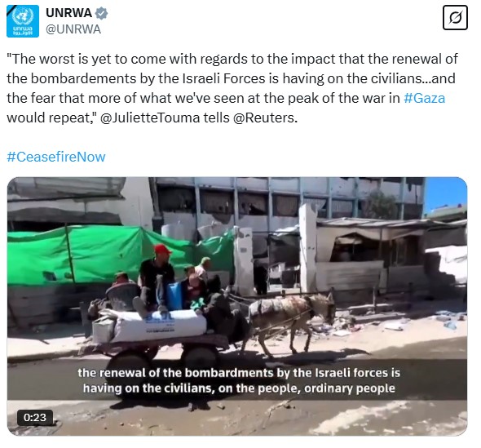Play the embedded video of the donkey cart
481x448 pixels.
(237, 306)
